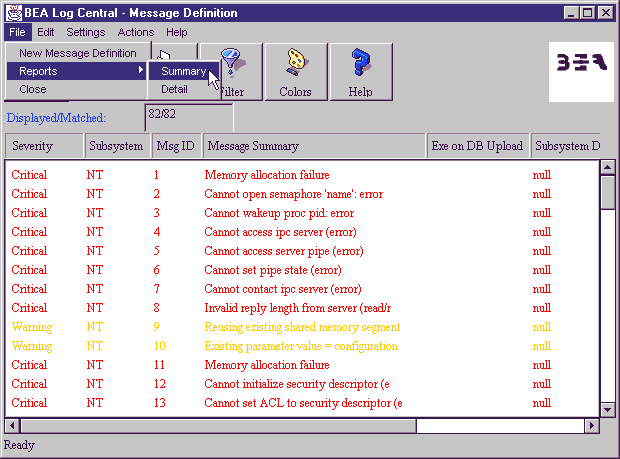Viewport: 620px width, 459px height.
Task: Open the Help menu in menu bar
Action: tap(176, 32)
